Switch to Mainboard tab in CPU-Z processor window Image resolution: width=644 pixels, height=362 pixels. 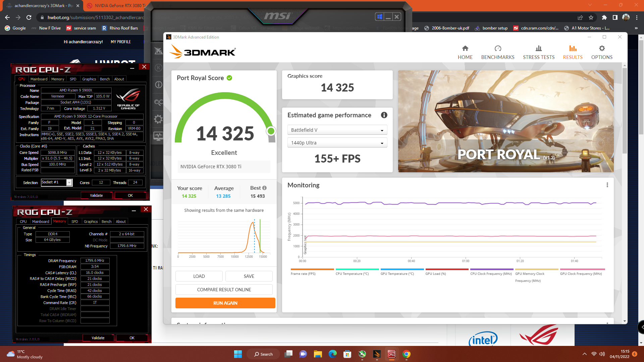pyautogui.click(x=39, y=79)
